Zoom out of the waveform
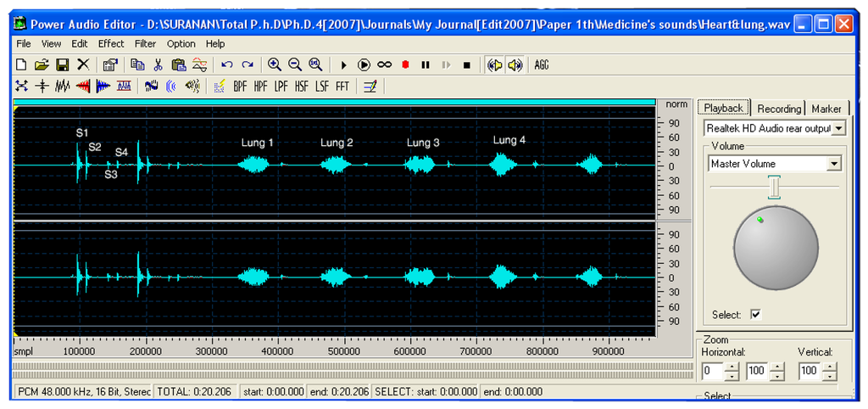The image size is (868, 409). tap(295, 64)
